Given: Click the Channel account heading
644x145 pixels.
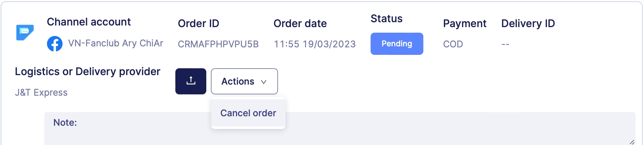Looking at the screenshot, I should [89, 22].
